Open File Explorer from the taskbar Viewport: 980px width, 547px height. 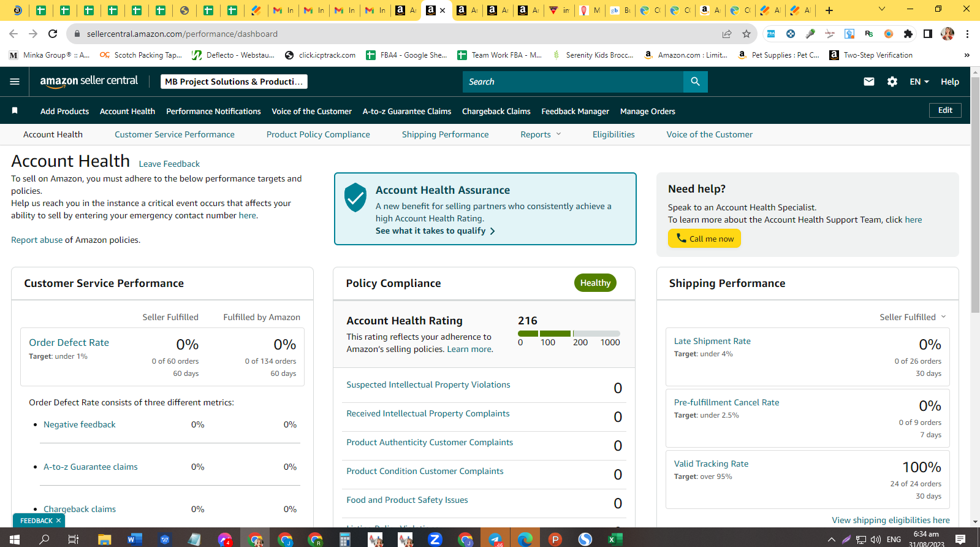click(104, 539)
